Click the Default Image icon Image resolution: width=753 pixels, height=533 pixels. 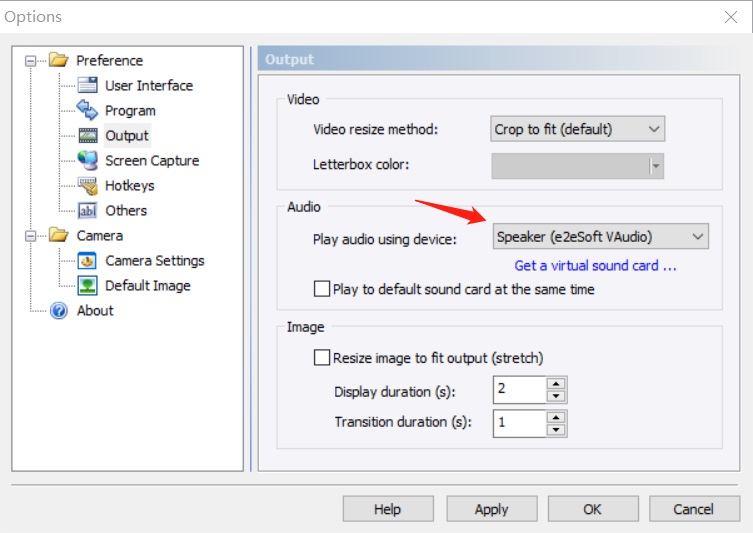(x=88, y=286)
